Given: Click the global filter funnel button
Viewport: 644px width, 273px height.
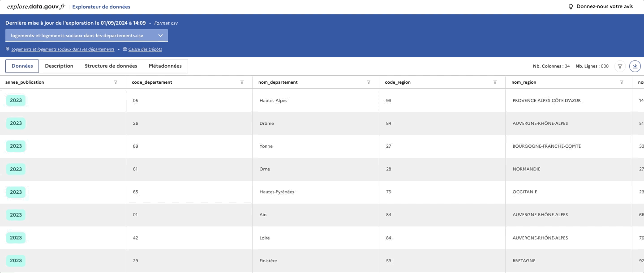Looking at the screenshot, I should coord(620,66).
